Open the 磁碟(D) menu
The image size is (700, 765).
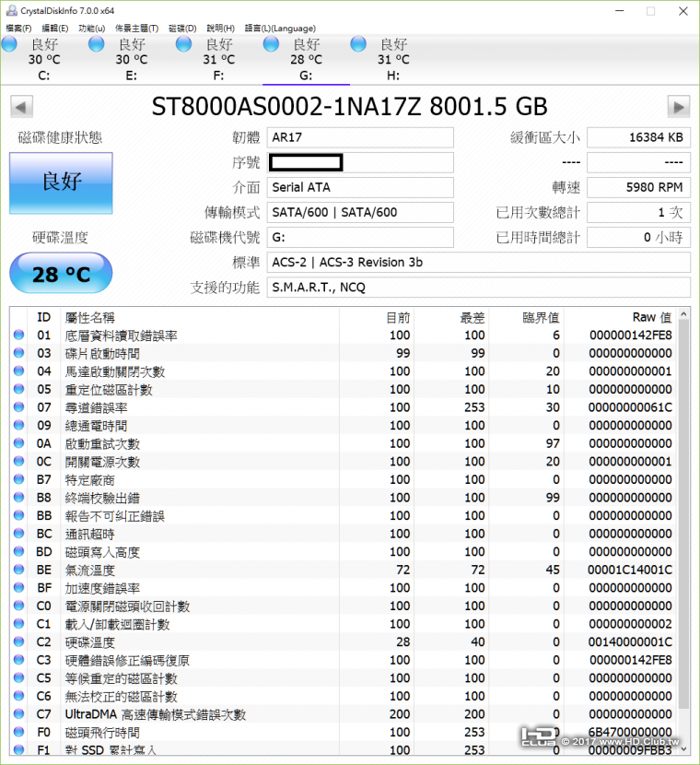pos(182,29)
